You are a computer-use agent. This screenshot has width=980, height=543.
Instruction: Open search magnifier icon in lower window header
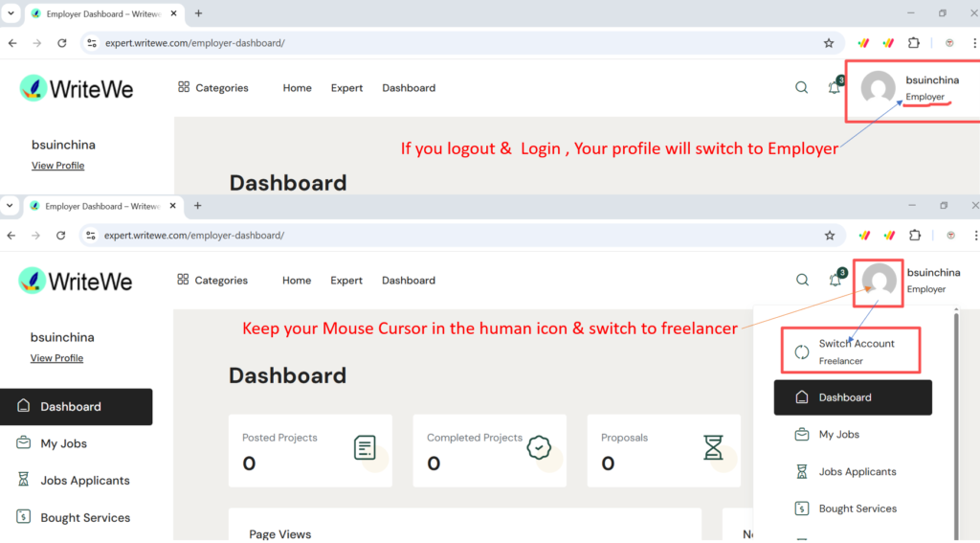click(x=802, y=280)
